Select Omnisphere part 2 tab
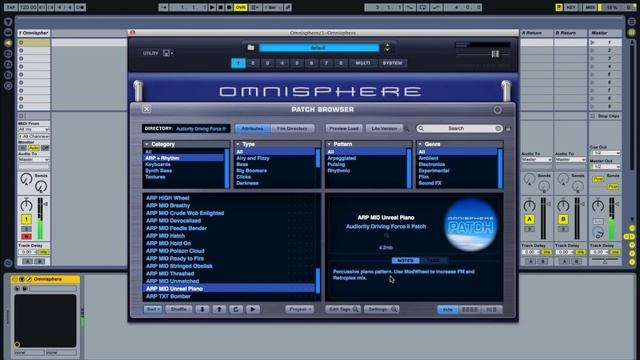640x360 pixels. tap(253, 63)
